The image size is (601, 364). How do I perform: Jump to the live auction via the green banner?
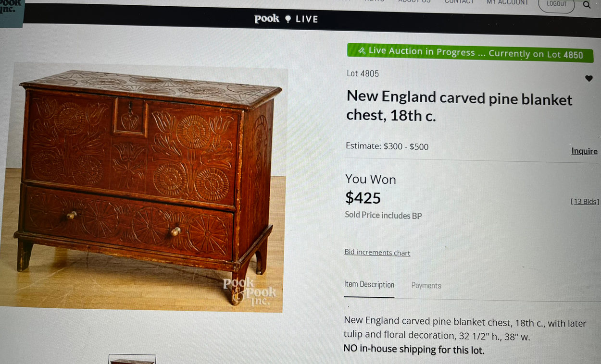point(470,52)
